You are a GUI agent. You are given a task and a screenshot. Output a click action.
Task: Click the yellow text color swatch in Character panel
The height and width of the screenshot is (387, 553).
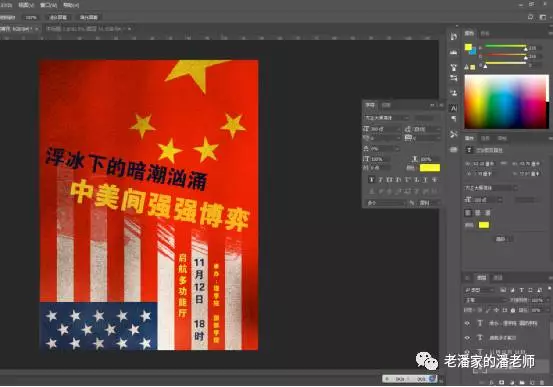click(430, 168)
